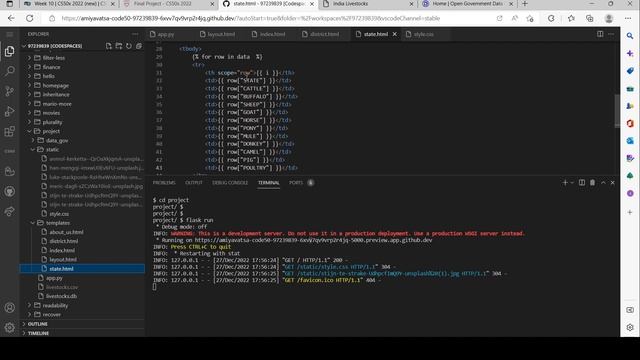The image size is (640, 360).
Task: Kill terminal with the trash icon
Action: click(x=593, y=183)
